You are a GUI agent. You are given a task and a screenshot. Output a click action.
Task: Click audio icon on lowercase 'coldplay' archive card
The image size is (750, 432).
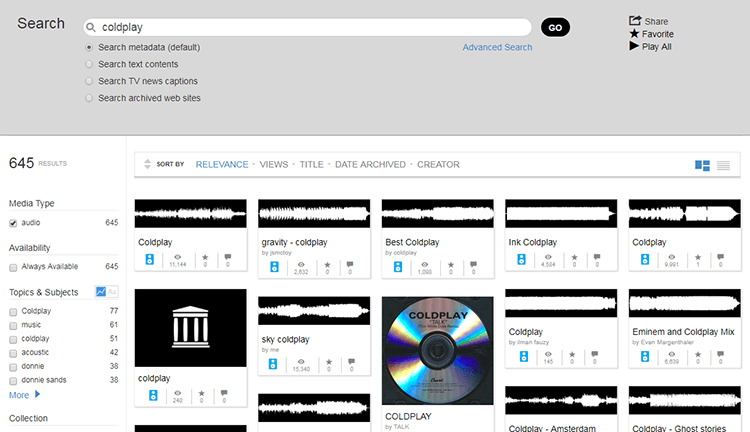tap(153, 395)
